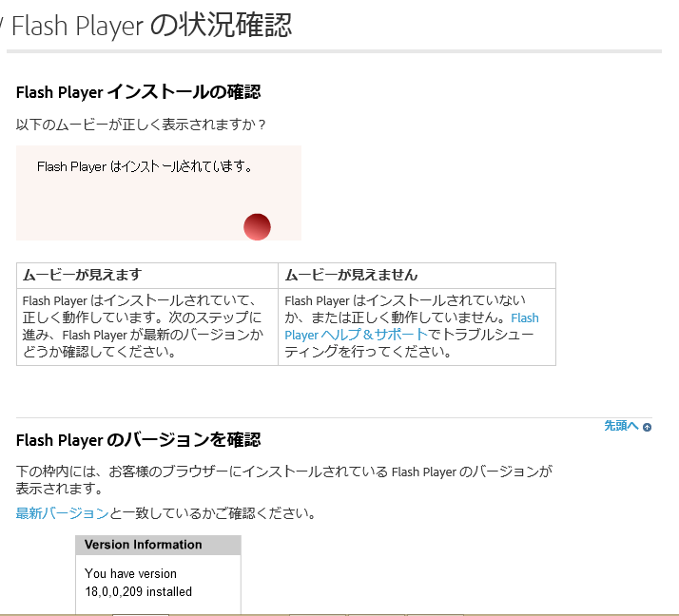Click the 先頭へ up-arrow icon
The width and height of the screenshot is (679, 616).
647,427
